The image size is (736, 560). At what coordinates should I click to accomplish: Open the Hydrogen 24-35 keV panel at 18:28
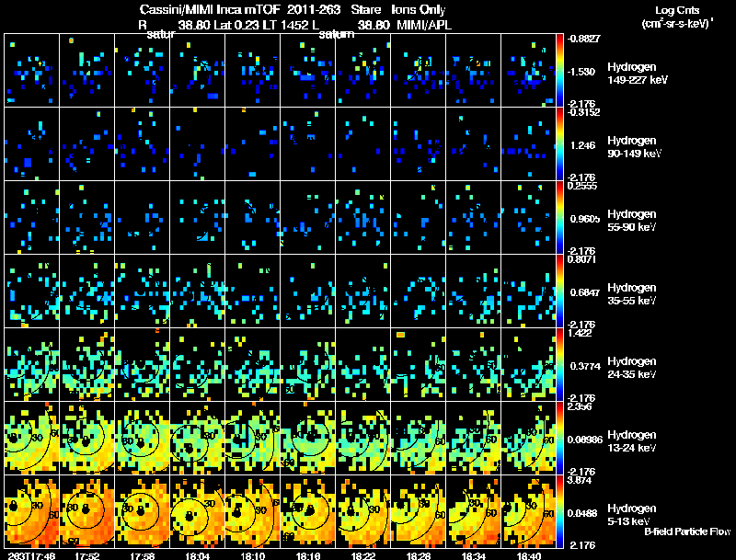[x=419, y=365]
